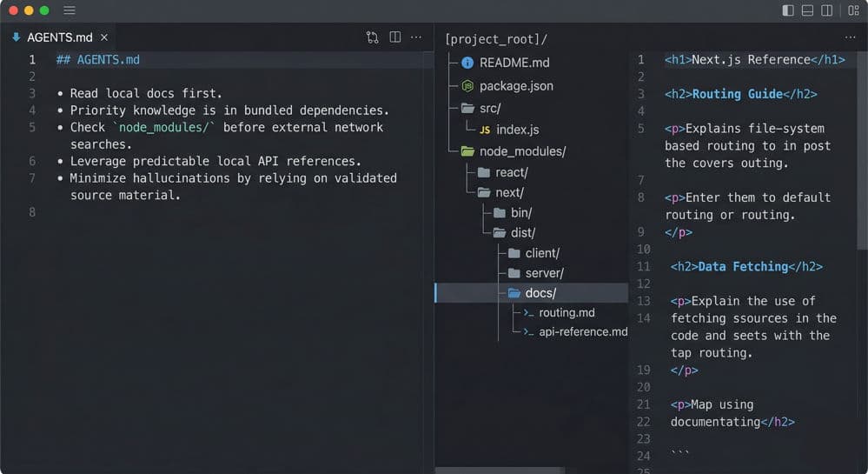
Task: Open the customize layout icon
Action: (853, 10)
